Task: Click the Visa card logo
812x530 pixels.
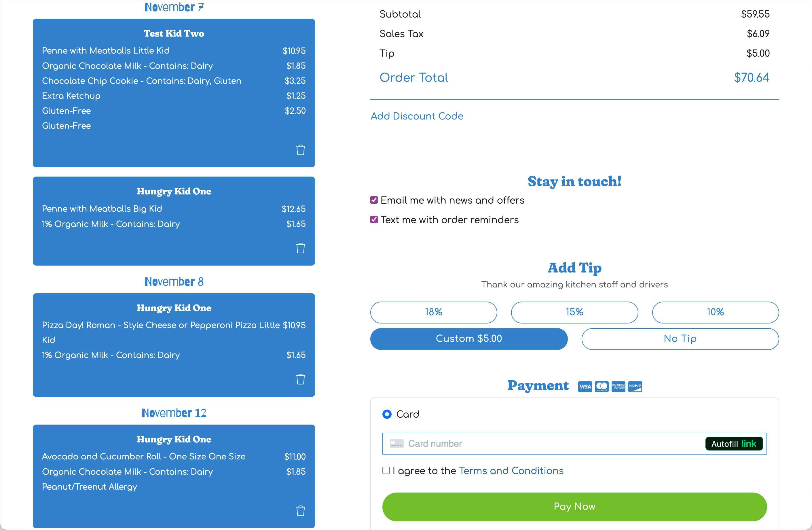Action: tap(585, 387)
